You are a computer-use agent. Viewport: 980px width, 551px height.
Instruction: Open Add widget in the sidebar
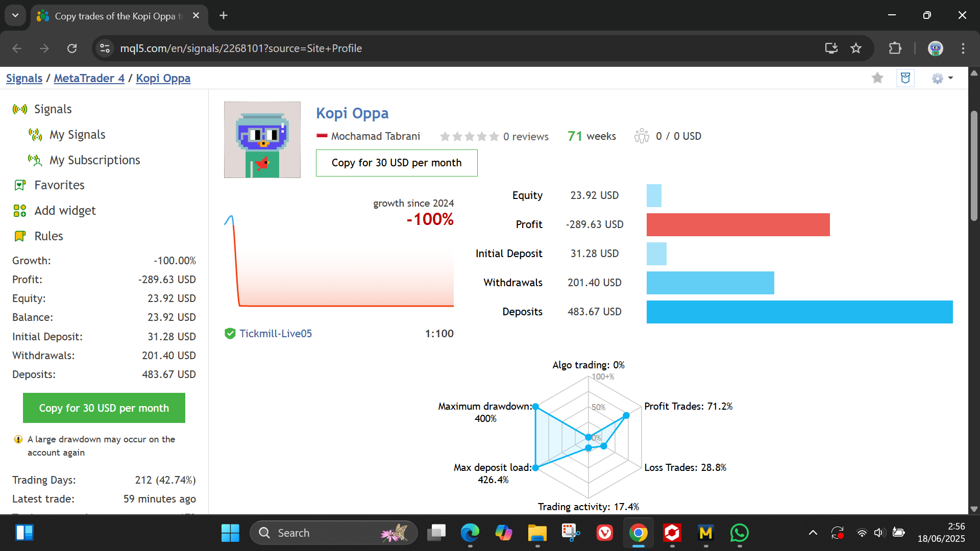tap(65, 211)
